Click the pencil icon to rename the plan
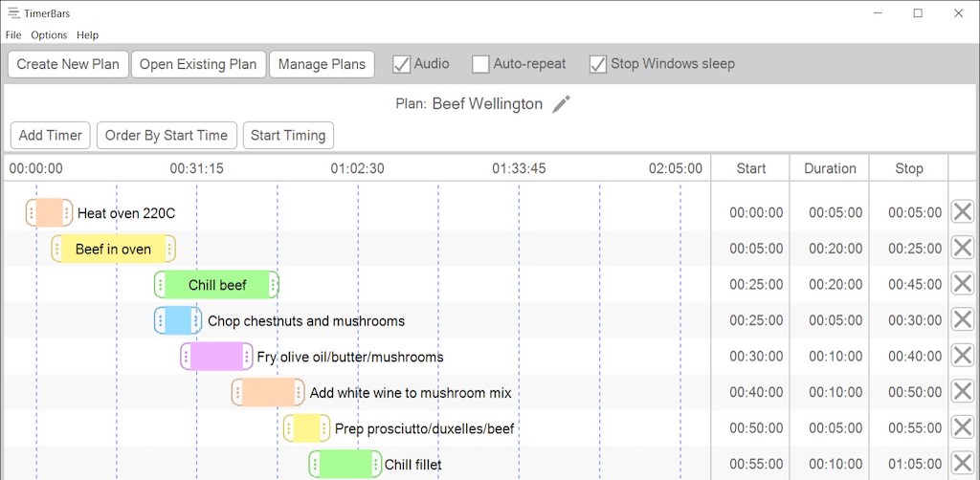This screenshot has width=980, height=480. click(562, 104)
